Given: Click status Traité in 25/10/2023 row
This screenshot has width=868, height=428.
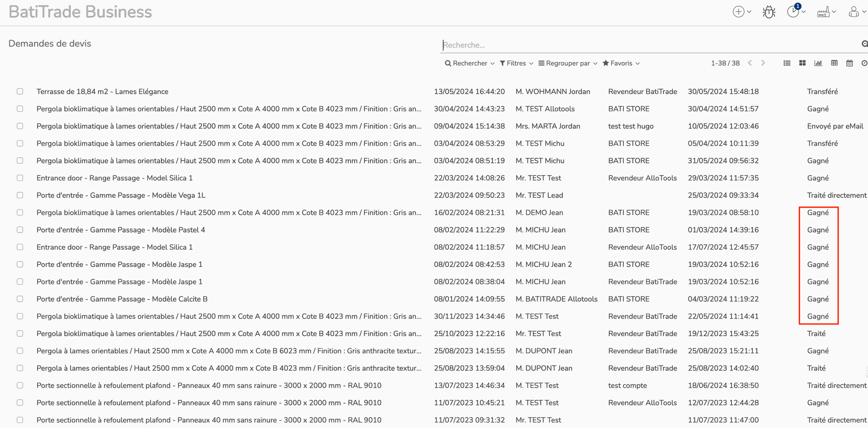Looking at the screenshot, I should (816, 333).
